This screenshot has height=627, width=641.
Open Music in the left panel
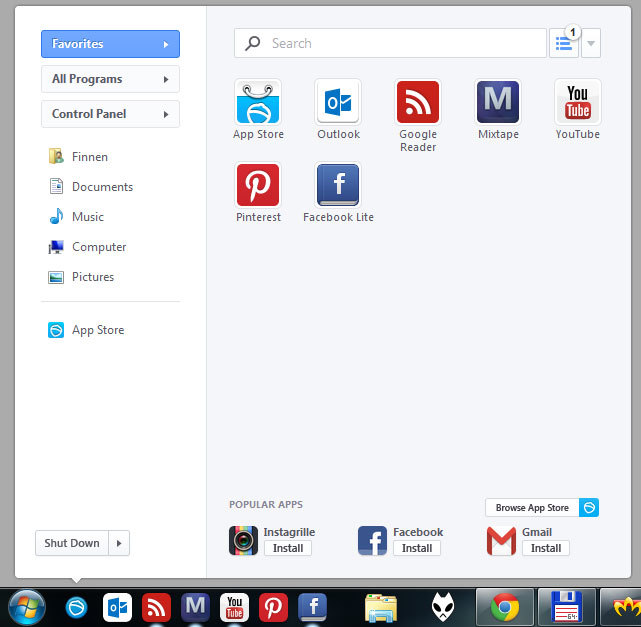click(76, 216)
